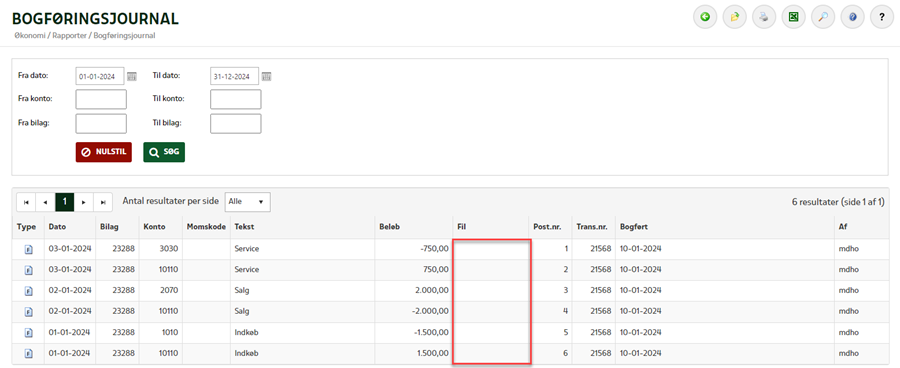Open document icon for row Post.nr. 4
Viewport: 900px width, 368px height.
(x=28, y=312)
